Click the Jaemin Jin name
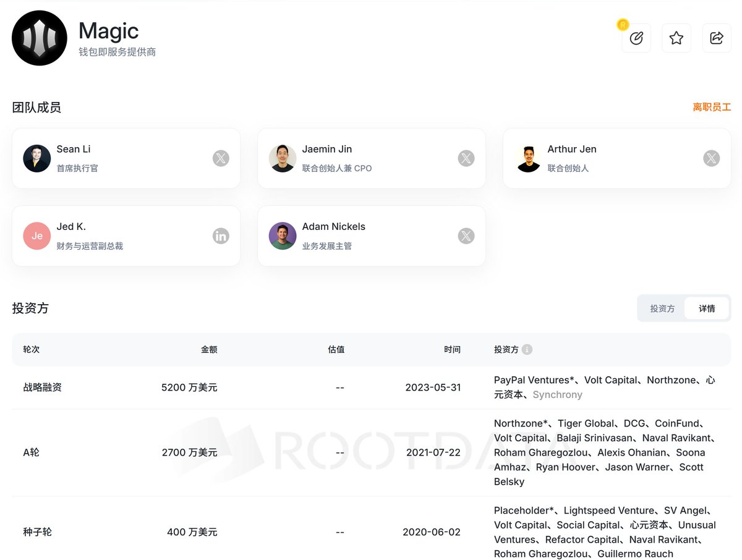This screenshot has height=560, width=742. click(327, 149)
